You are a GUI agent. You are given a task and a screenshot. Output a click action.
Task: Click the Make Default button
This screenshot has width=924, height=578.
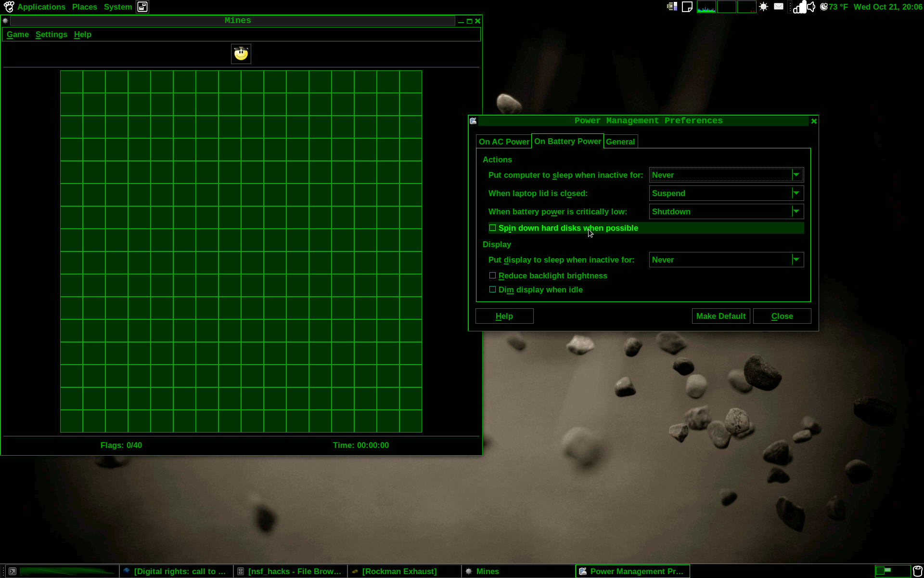click(720, 316)
